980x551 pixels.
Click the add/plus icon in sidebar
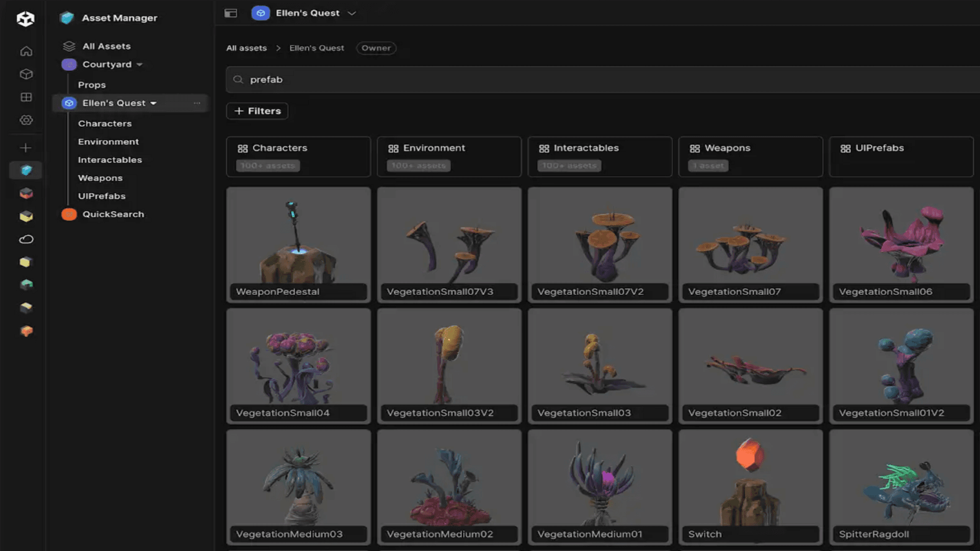26,147
